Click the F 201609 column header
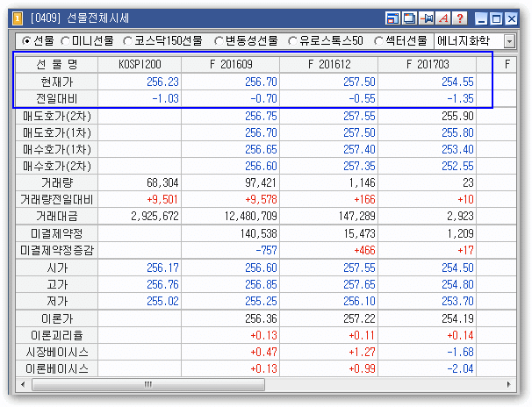Screen dimensions: 532x407 230,64
